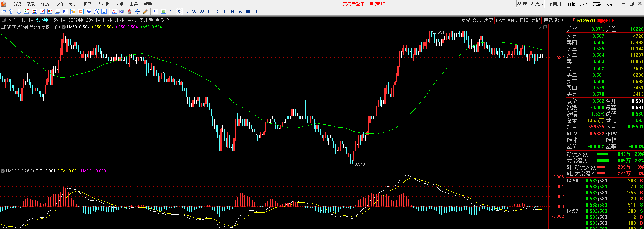
Task: Expand the MACD indicator dropdown arrow
Action: coord(3,171)
